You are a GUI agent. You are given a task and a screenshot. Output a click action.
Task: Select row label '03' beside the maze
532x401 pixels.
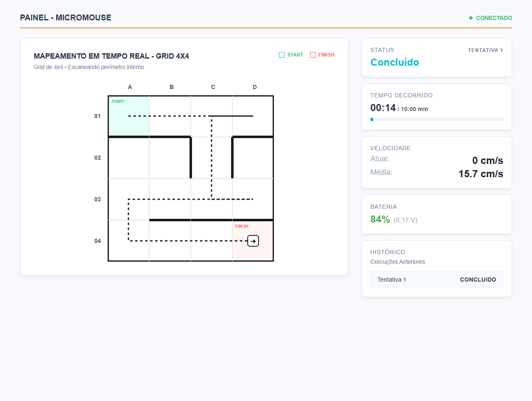98,199
